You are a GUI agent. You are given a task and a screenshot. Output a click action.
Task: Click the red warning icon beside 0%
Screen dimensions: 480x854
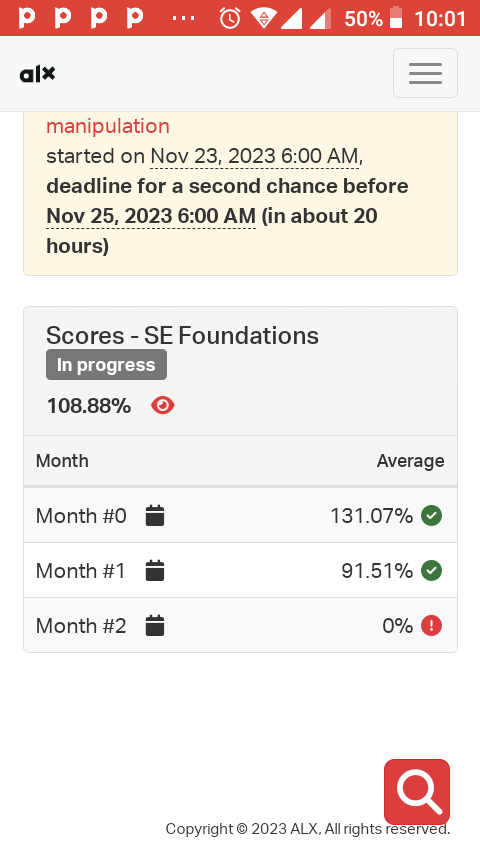pyautogui.click(x=431, y=626)
